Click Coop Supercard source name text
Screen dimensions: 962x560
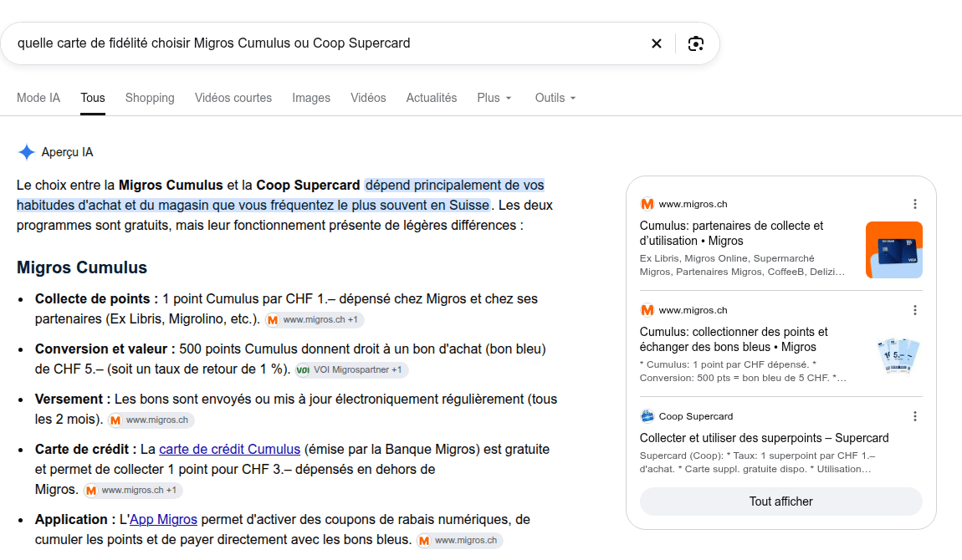coord(696,416)
